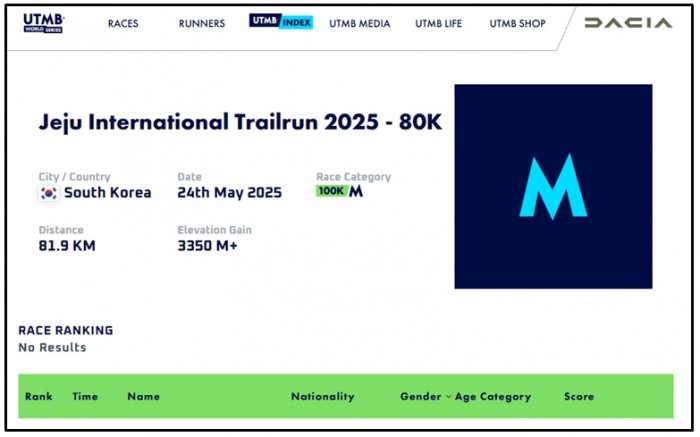
Task: Sort by the Age Category column header
Action: (x=493, y=396)
